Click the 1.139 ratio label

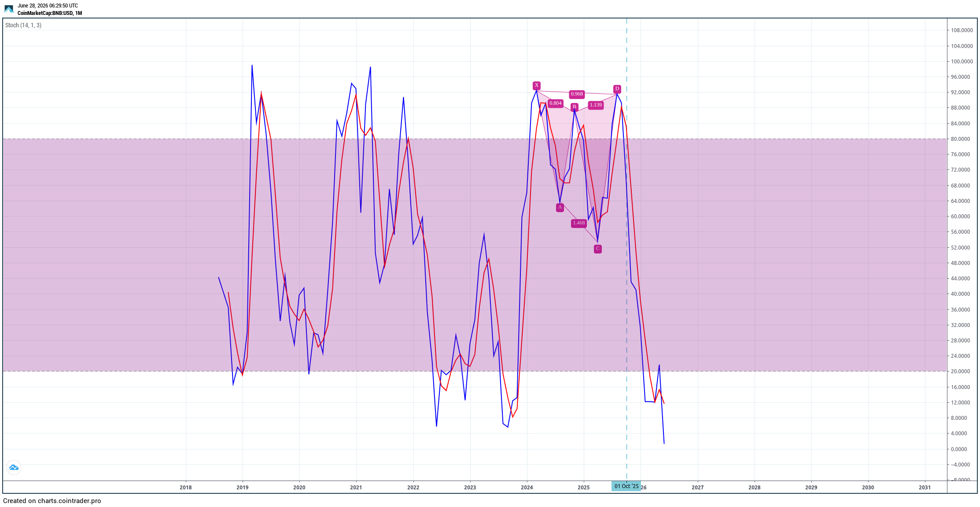(x=596, y=105)
